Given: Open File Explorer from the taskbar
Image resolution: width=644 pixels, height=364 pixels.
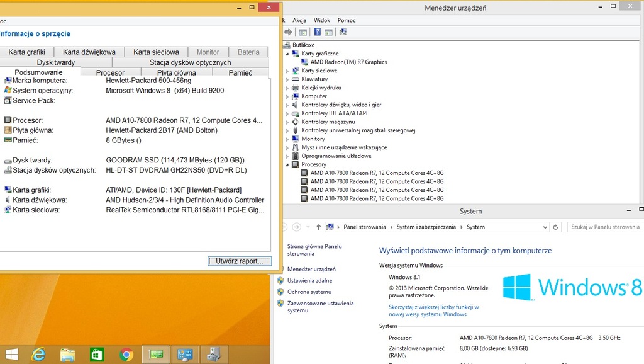Looking at the screenshot, I should [67, 355].
